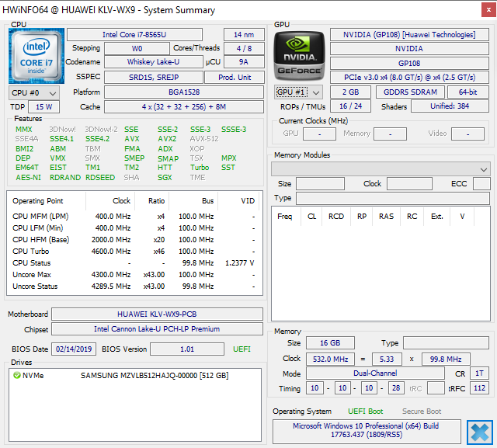Viewport: 497px width, 448px height.
Task: Select the CPU HFM (Base) row
Action: point(134,240)
